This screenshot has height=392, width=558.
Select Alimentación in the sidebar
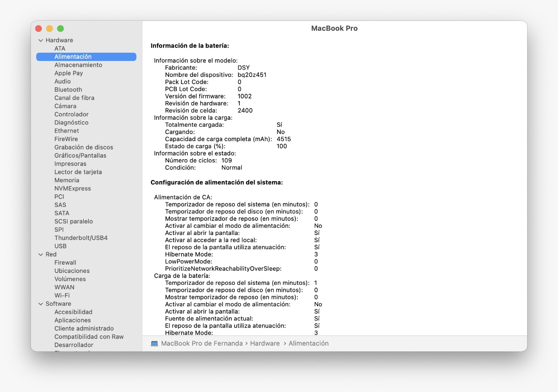pyautogui.click(x=86, y=57)
